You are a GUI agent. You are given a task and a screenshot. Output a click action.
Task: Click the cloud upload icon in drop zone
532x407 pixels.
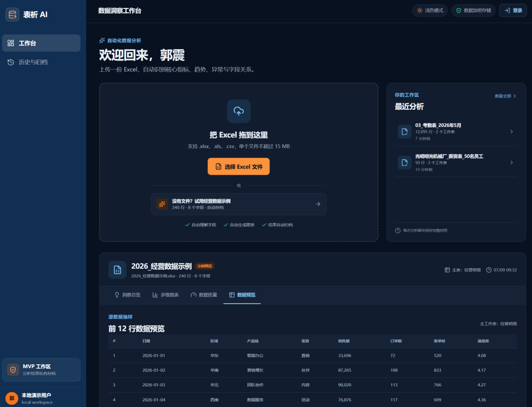coord(238,111)
